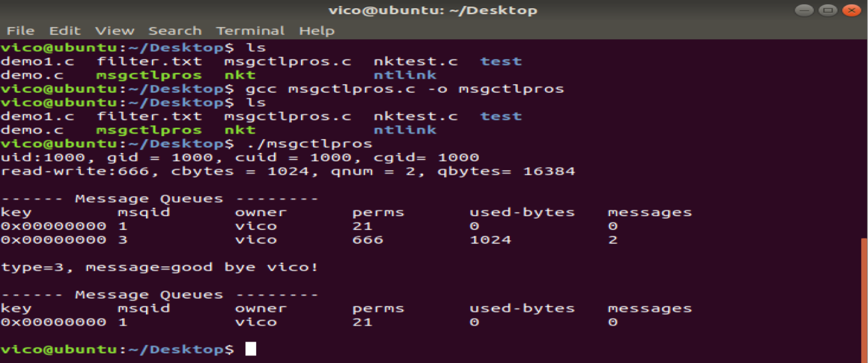Click the ./msgctlpros command text
Screen dimensions: 868x363
tap(309, 144)
